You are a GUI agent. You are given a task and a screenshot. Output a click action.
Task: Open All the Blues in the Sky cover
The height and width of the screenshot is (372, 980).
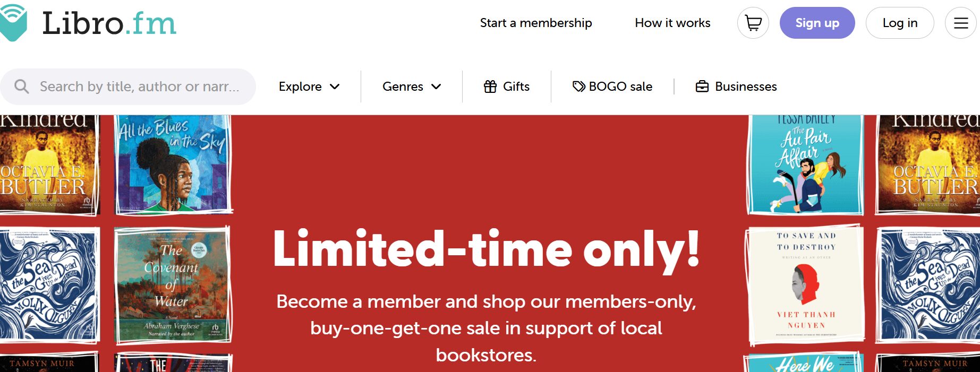[173, 165]
